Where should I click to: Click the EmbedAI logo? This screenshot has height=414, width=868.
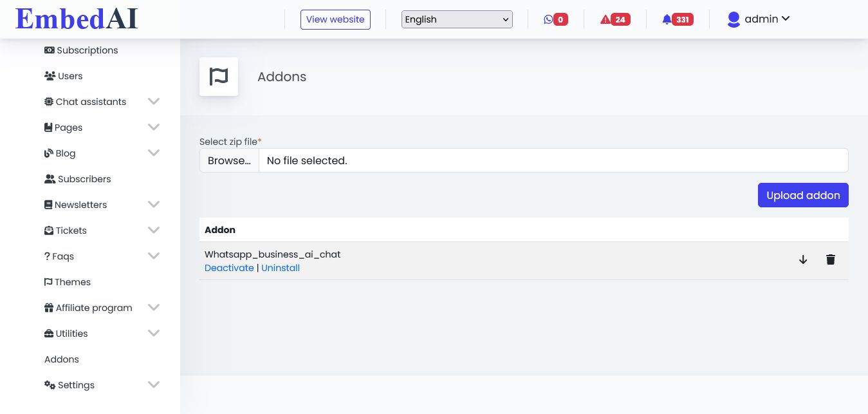77,19
